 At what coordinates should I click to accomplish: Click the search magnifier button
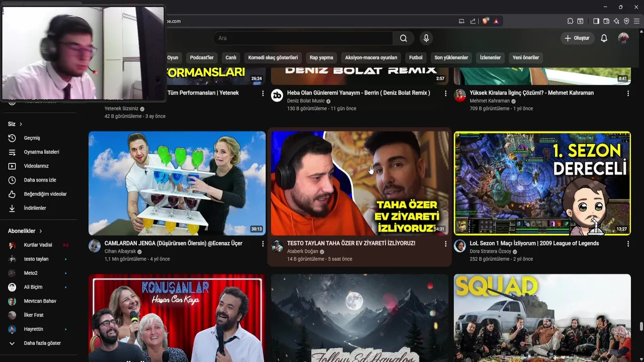tap(404, 38)
